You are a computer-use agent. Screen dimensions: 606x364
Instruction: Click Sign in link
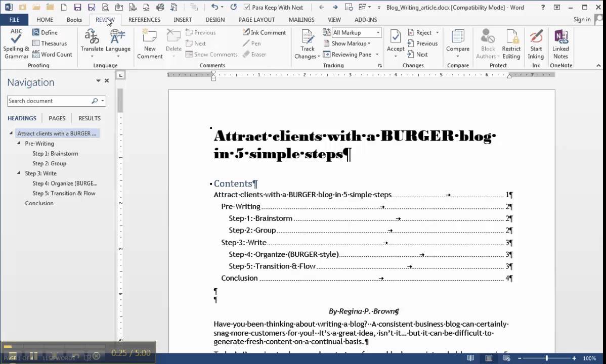tap(582, 19)
